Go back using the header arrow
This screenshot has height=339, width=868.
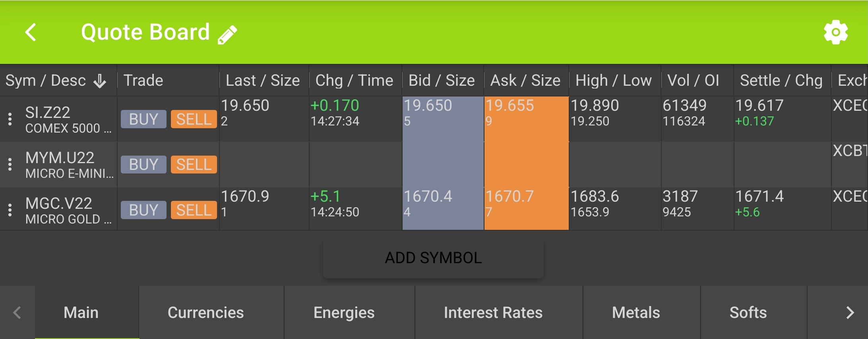point(31,32)
